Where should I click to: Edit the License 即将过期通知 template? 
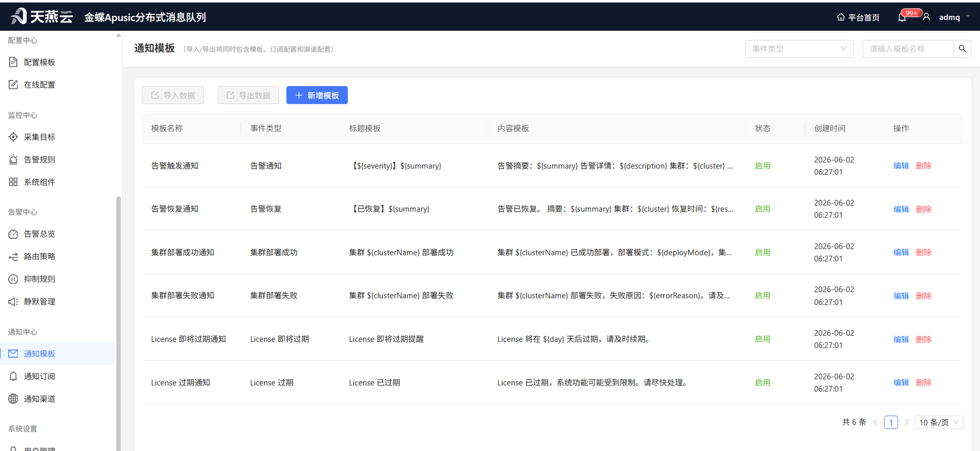pos(901,339)
